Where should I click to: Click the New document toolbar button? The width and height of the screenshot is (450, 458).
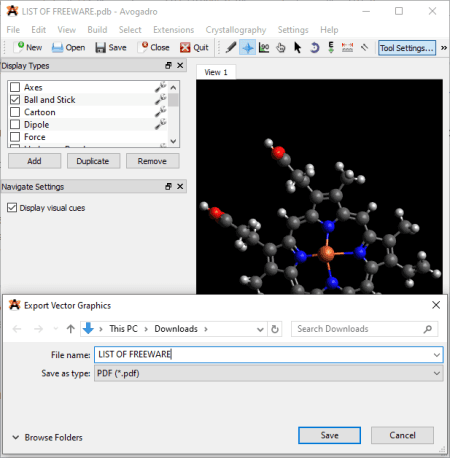coord(29,48)
